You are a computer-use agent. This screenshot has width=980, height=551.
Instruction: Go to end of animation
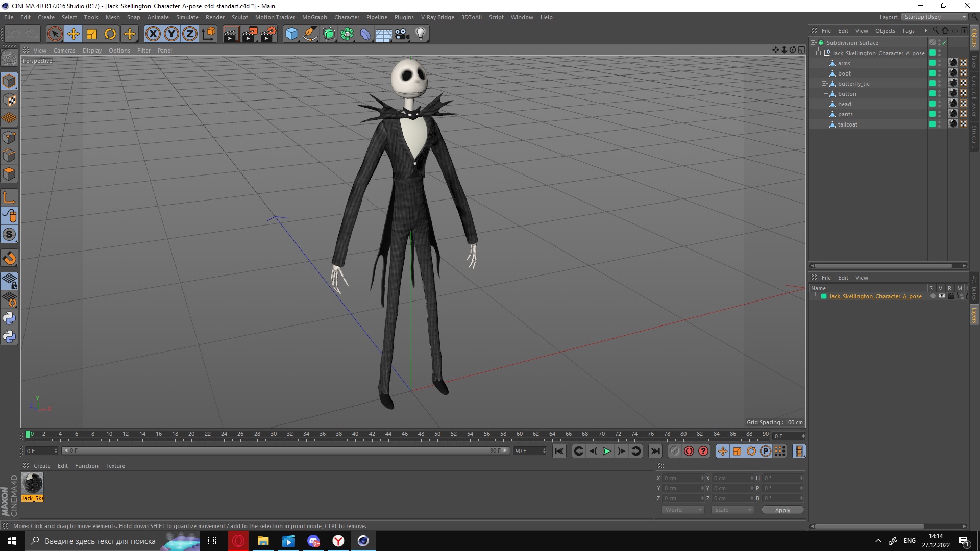coord(655,451)
